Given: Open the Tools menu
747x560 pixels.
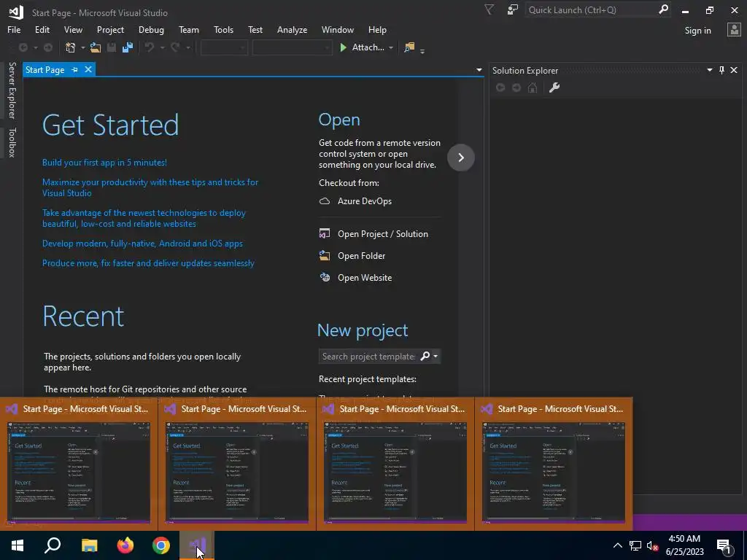Looking at the screenshot, I should click(x=223, y=29).
